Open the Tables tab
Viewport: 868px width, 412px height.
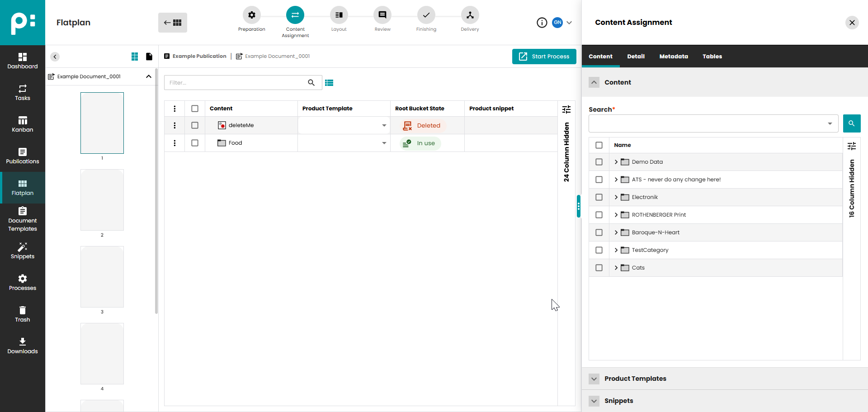[712, 57]
